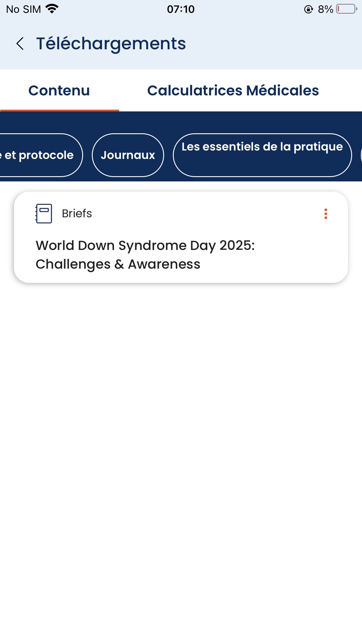Tap the rotation lock status icon
362x644 pixels.
308,9
